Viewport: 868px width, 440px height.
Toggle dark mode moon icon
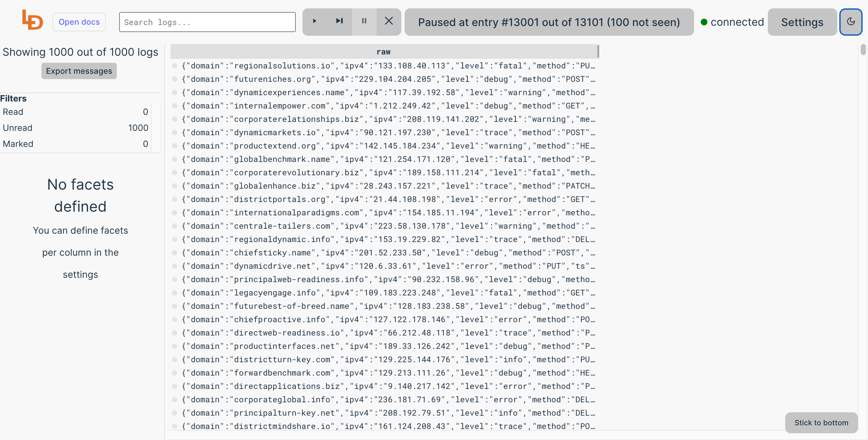click(850, 22)
